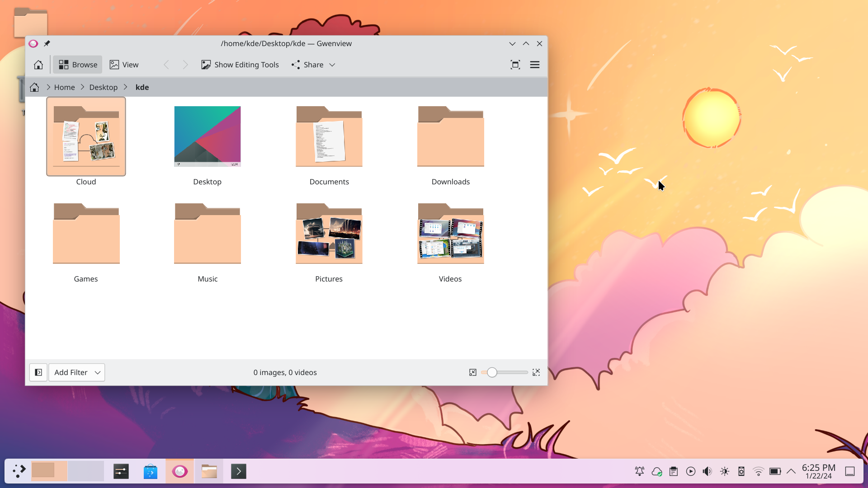Click the home start page icon
Viewport: 868px width, 488px height.
38,65
